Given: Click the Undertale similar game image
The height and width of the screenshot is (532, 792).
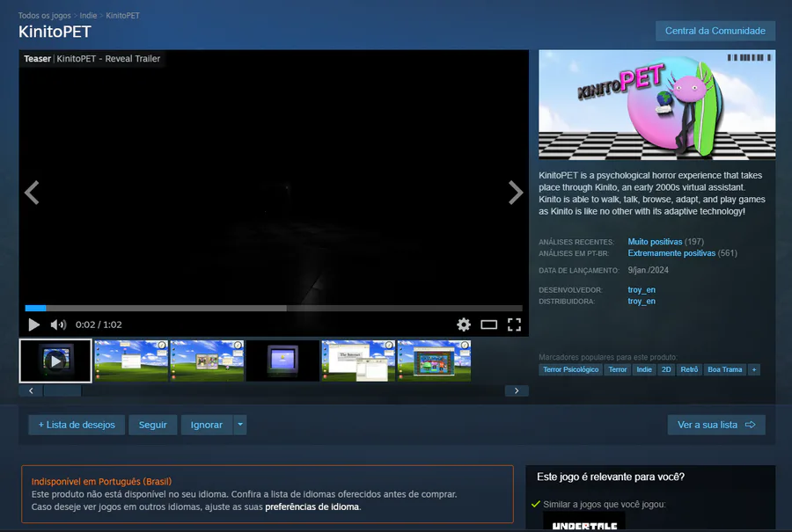Looking at the screenshot, I should [584, 522].
